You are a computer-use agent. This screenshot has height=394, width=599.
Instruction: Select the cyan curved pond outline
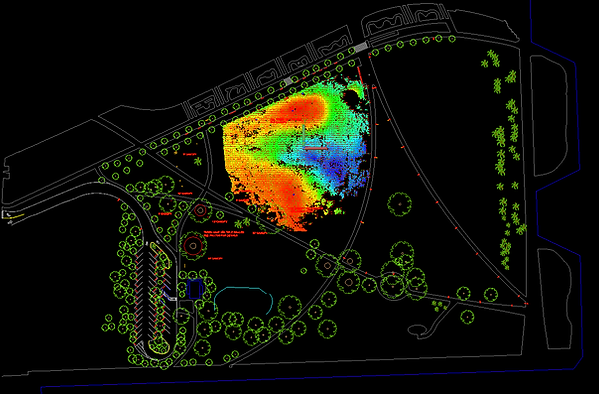(243, 301)
